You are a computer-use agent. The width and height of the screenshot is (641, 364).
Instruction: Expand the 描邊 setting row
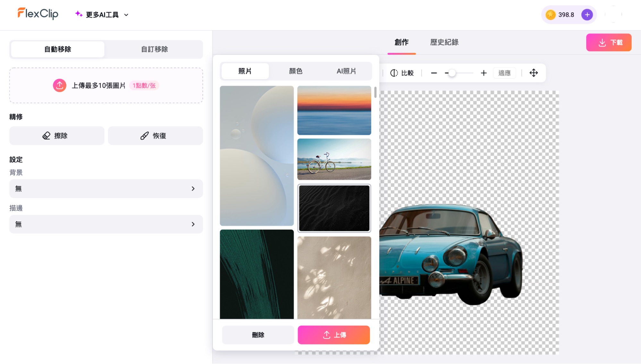tap(106, 224)
